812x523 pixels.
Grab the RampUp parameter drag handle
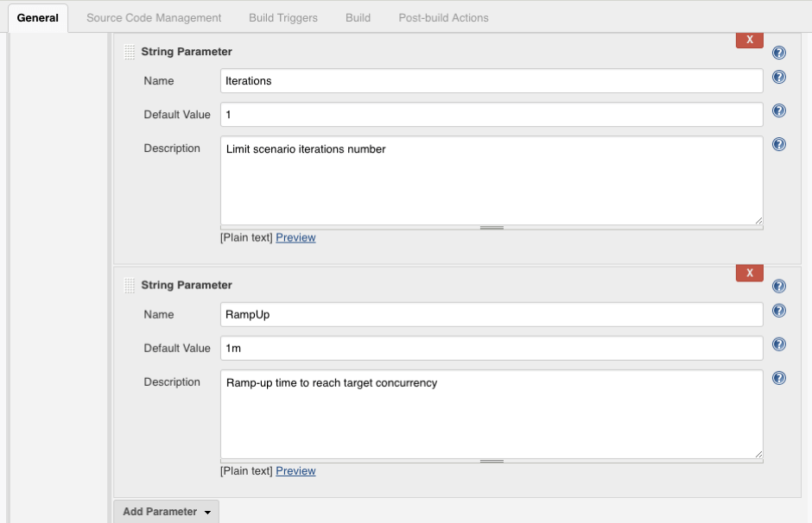(x=130, y=286)
